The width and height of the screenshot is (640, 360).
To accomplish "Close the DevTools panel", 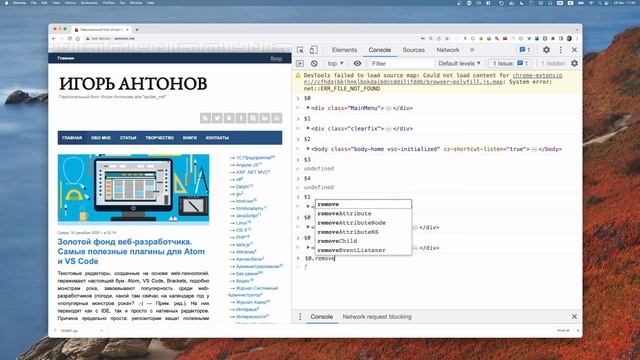I will [574, 50].
